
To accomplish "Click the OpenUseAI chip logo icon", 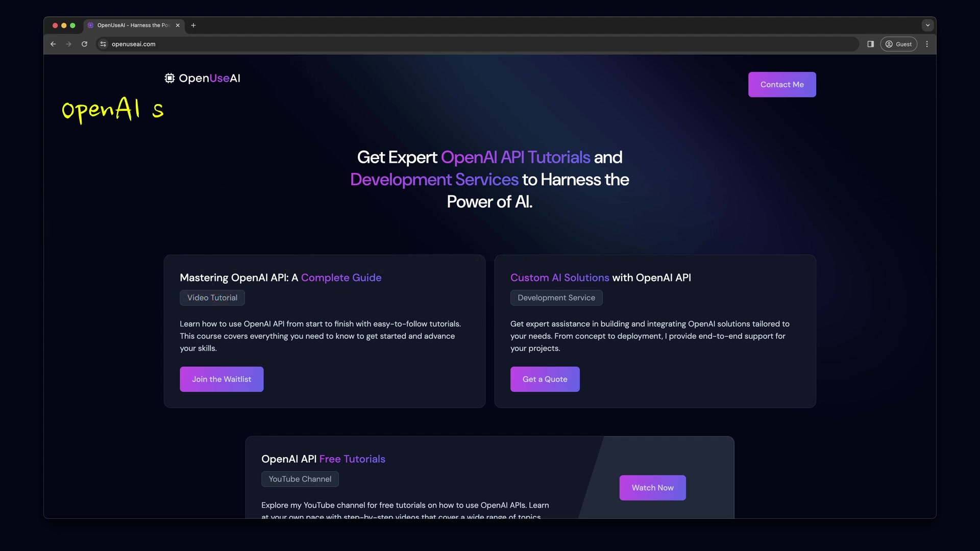I will 169,78.
